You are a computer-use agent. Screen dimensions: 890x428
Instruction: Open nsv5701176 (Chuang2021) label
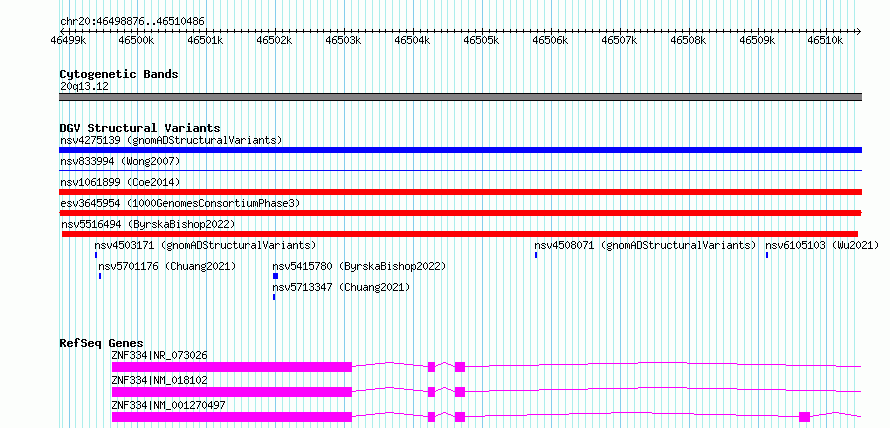coord(167,266)
